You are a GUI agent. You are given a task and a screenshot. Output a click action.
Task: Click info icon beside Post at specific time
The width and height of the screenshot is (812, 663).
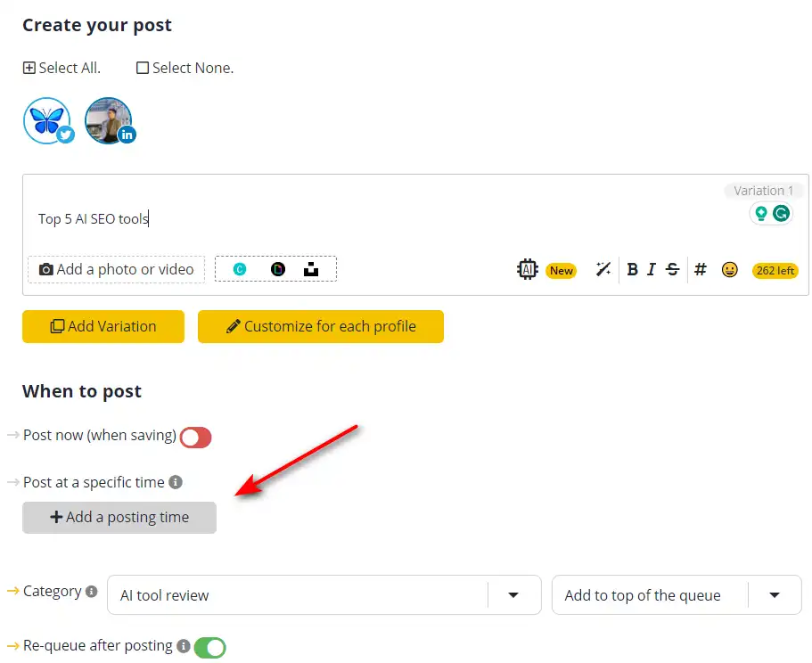tap(176, 482)
